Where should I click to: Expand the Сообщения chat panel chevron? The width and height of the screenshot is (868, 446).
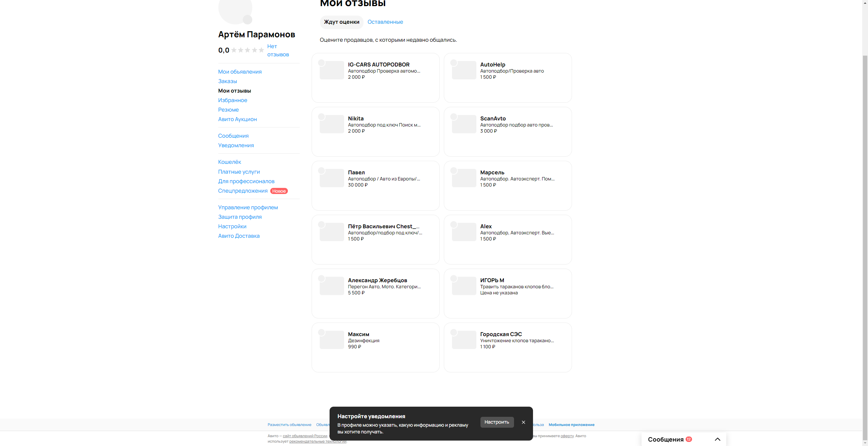tap(717, 439)
